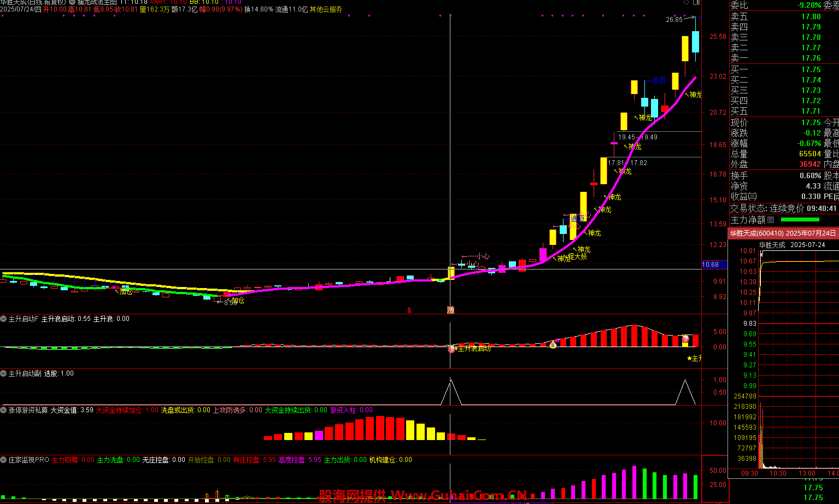839x504 pixels.
Task: Open the 涨停游资私募 indicator dropdown arrow
Action: pyautogui.click(x=4, y=410)
